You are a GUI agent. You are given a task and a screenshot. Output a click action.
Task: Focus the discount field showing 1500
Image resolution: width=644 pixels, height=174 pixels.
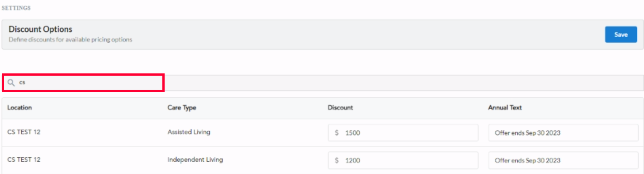click(x=403, y=133)
